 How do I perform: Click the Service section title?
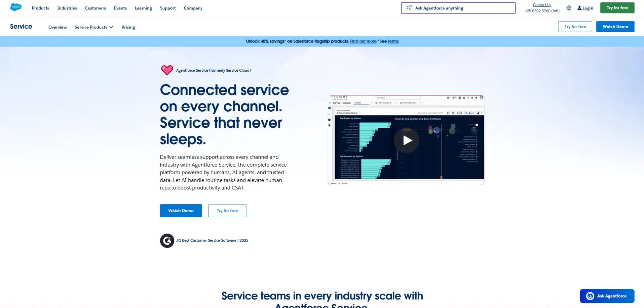[21, 26]
